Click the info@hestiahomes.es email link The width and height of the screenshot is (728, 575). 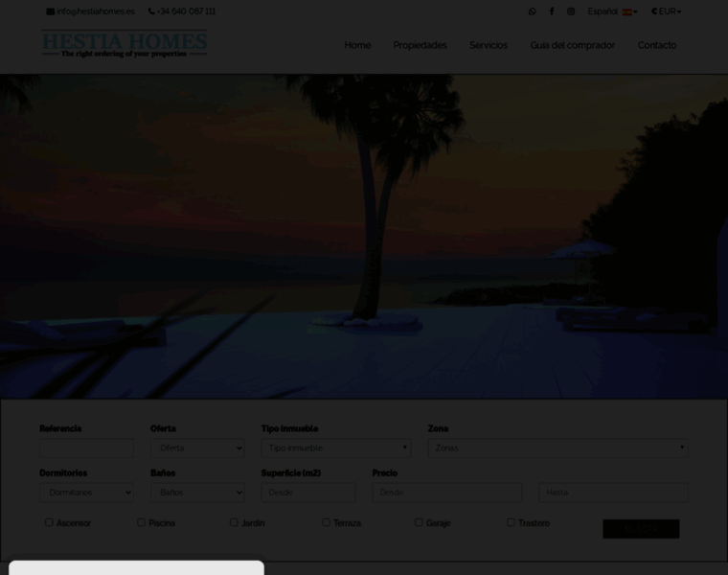point(96,11)
